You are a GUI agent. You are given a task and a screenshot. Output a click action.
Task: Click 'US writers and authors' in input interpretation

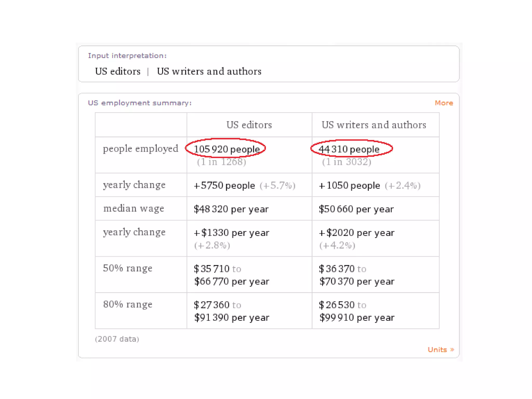pos(209,71)
